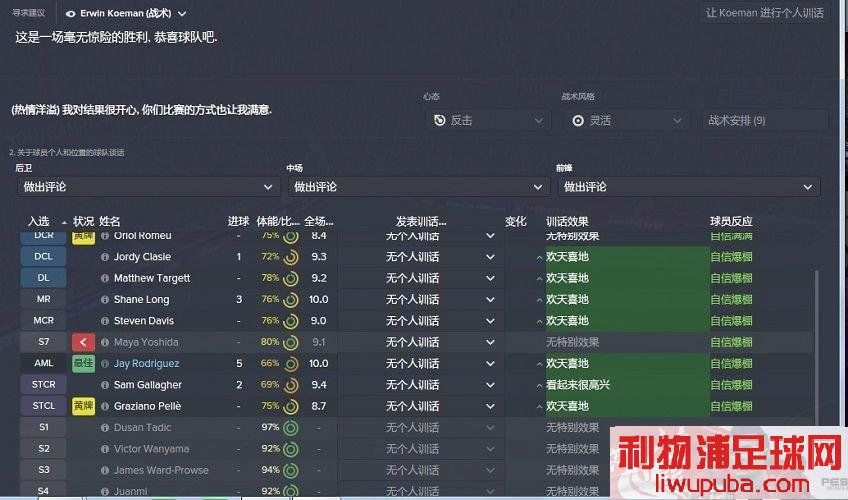Click the red substituted icon for Maya Yoshida

tap(83, 342)
